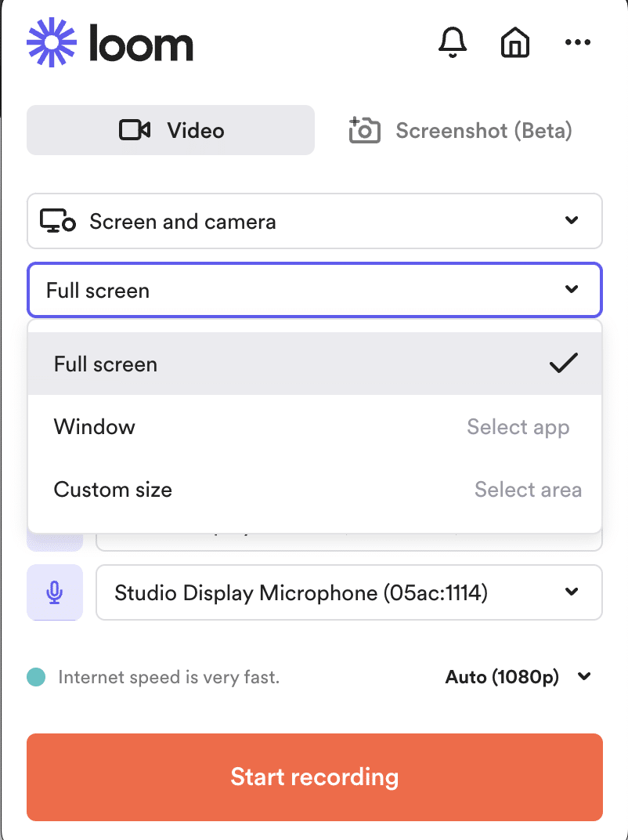The width and height of the screenshot is (628, 840).
Task: Click the Start recording button
Action: pyautogui.click(x=315, y=777)
